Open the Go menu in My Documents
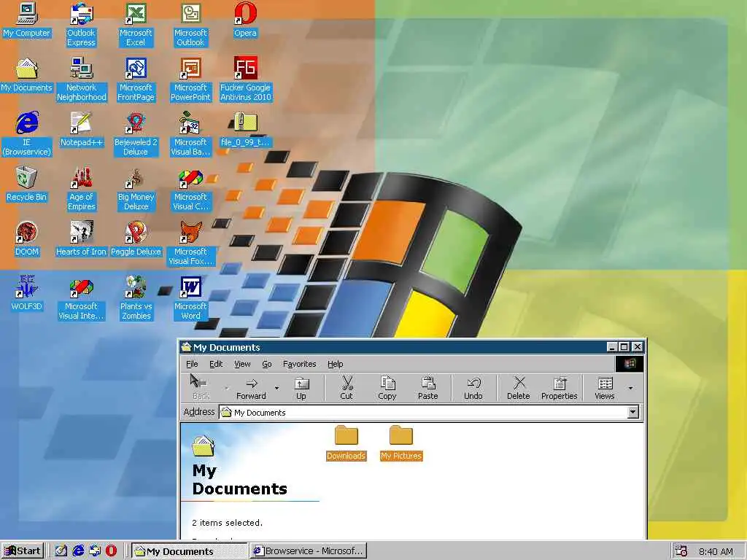Screen dimensions: 747x560 click(x=267, y=364)
